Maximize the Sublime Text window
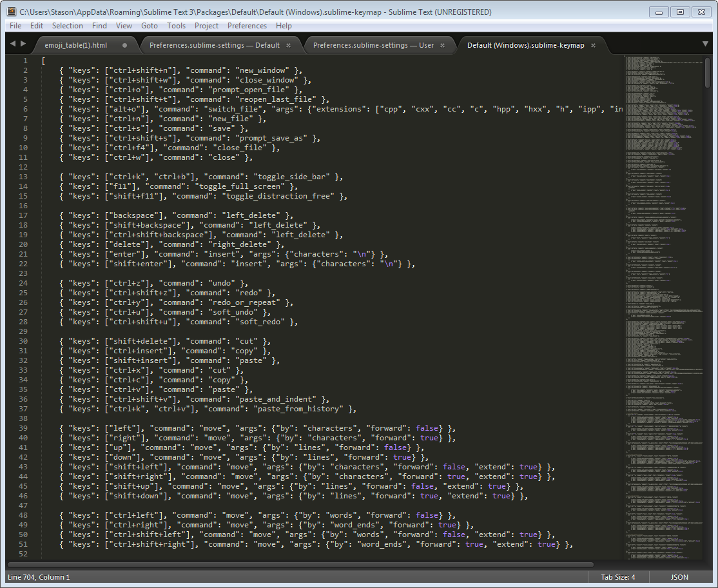Image resolution: width=718 pixels, height=588 pixels. coord(680,12)
